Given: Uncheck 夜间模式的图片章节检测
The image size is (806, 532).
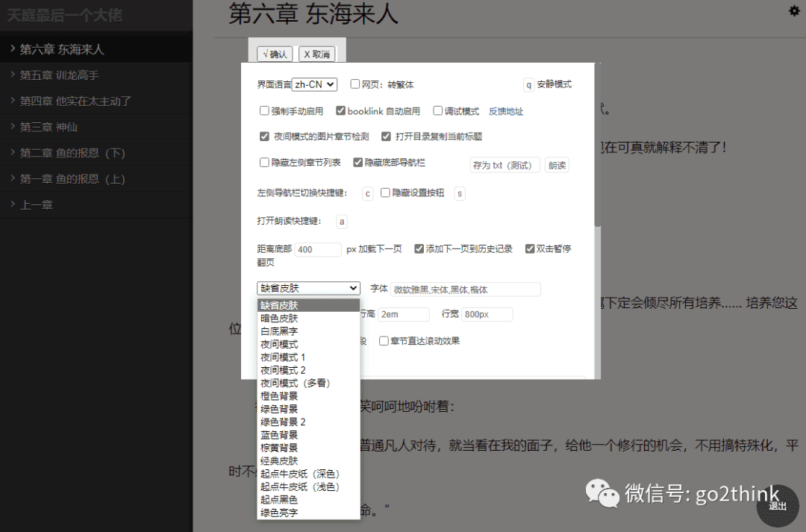Looking at the screenshot, I should [264, 136].
